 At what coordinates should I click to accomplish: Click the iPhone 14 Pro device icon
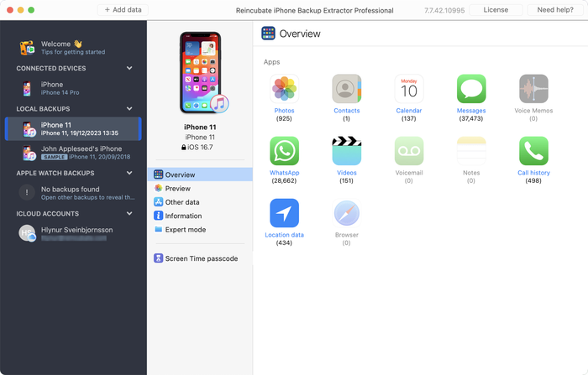(x=27, y=89)
